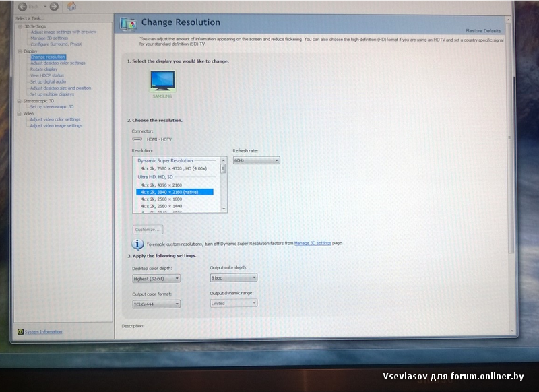Select 4096 × 2160 resolution
This screenshot has height=392, width=539.
161,185
